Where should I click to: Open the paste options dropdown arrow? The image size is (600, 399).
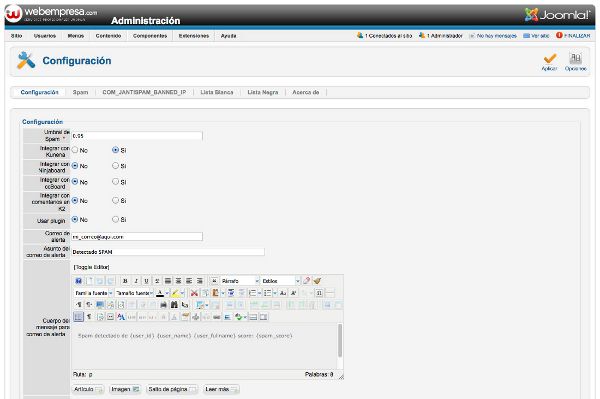[223, 293]
